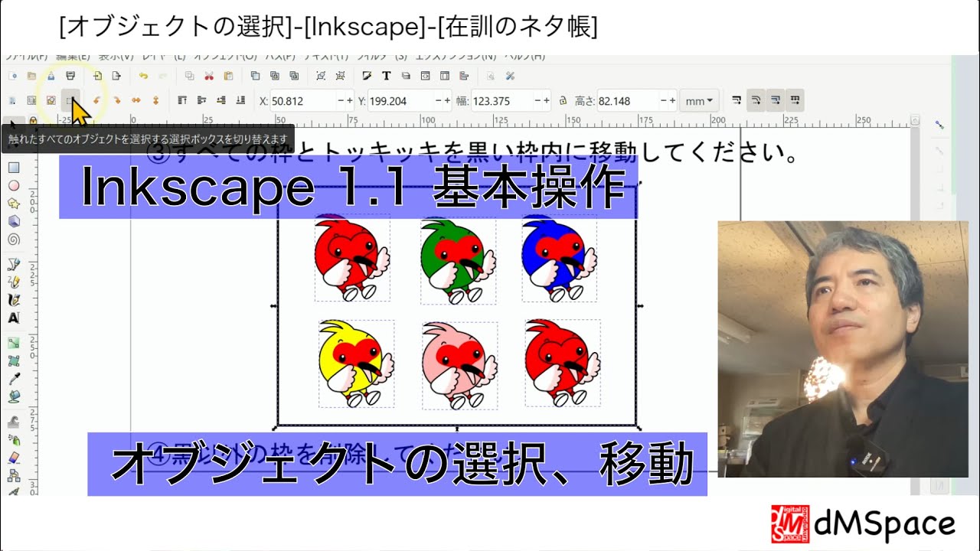Toggle scaling stroke width with object
980x551 pixels.
click(737, 100)
